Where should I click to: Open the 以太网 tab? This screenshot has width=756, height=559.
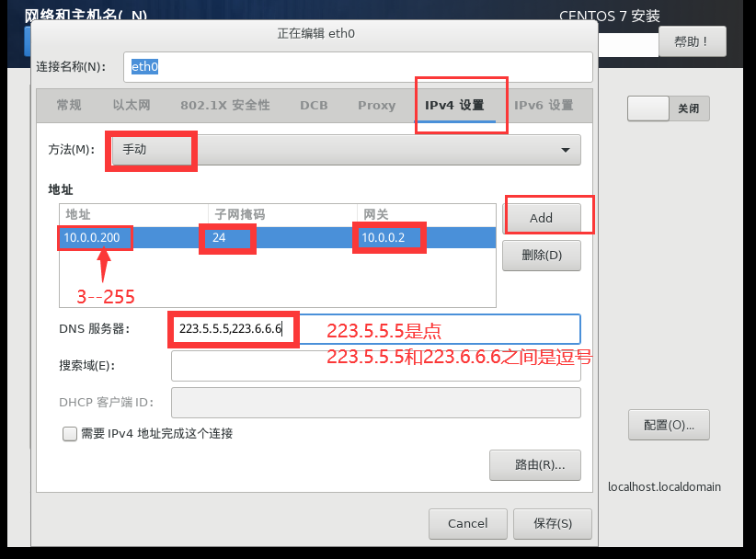132,105
